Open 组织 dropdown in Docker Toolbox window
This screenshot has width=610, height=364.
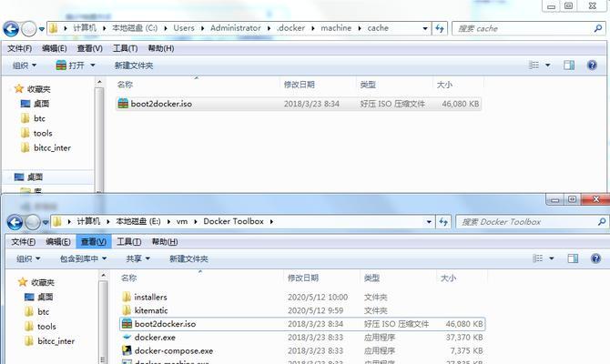[x=28, y=258]
